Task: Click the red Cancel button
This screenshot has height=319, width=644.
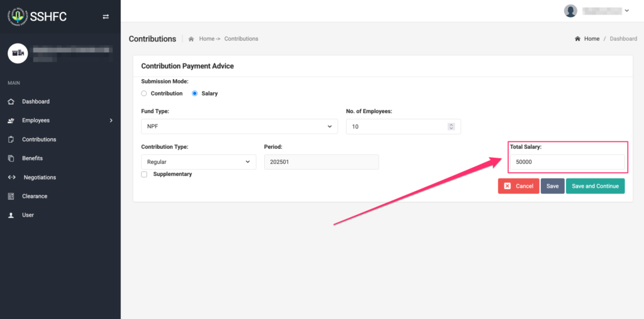Action: pyautogui.click(x=518, y=186)
